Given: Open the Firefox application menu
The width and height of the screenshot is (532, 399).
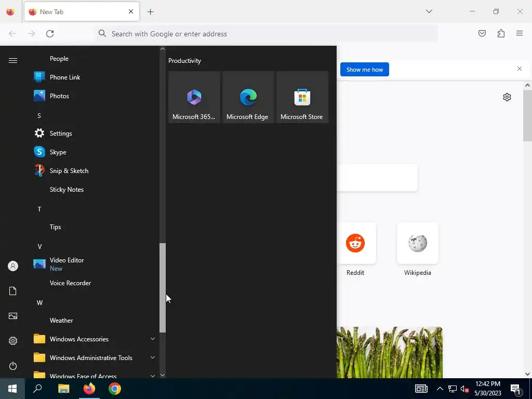Looking at the screenshot, I should [x=520, y=33].
